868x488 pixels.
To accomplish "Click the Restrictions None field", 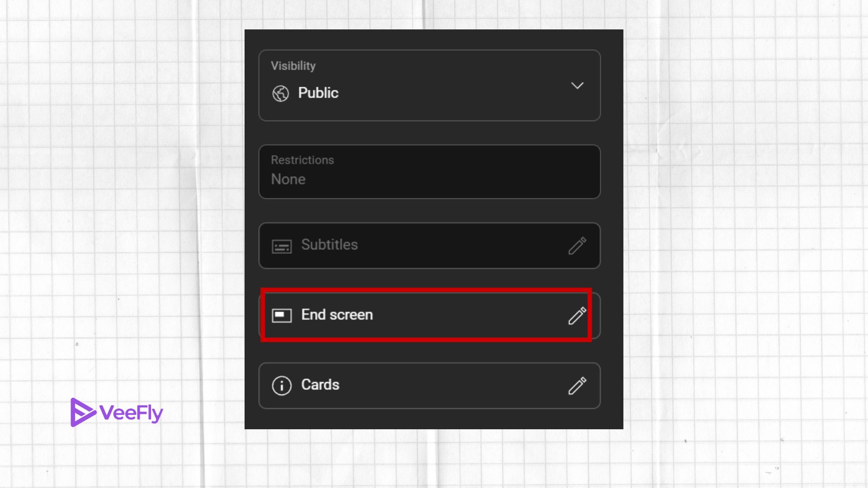I will 429,178.
